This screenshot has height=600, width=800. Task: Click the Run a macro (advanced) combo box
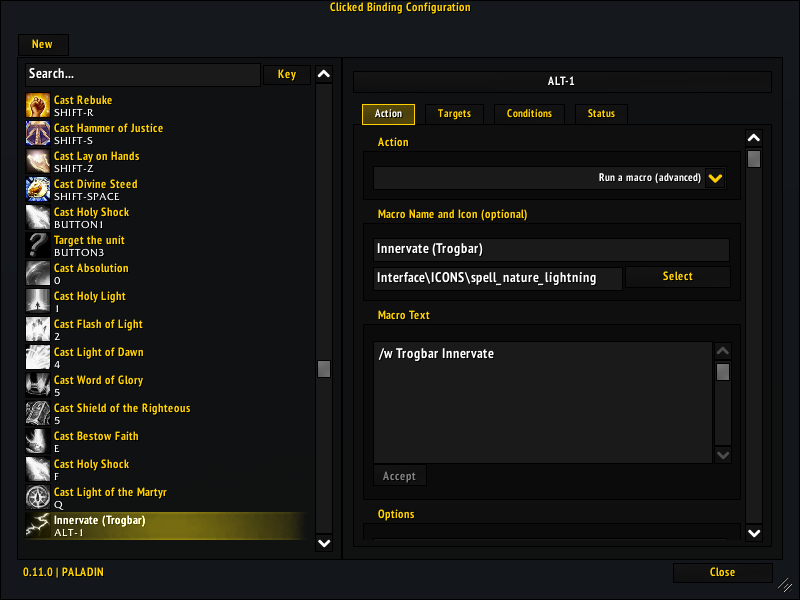(x=549, y=178)
